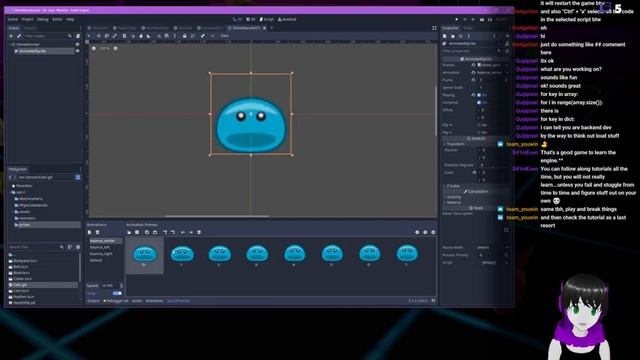This screenshot has height=360, width=640.
Task: Zoom out frames list icon
Action: (x=417, y=232)
